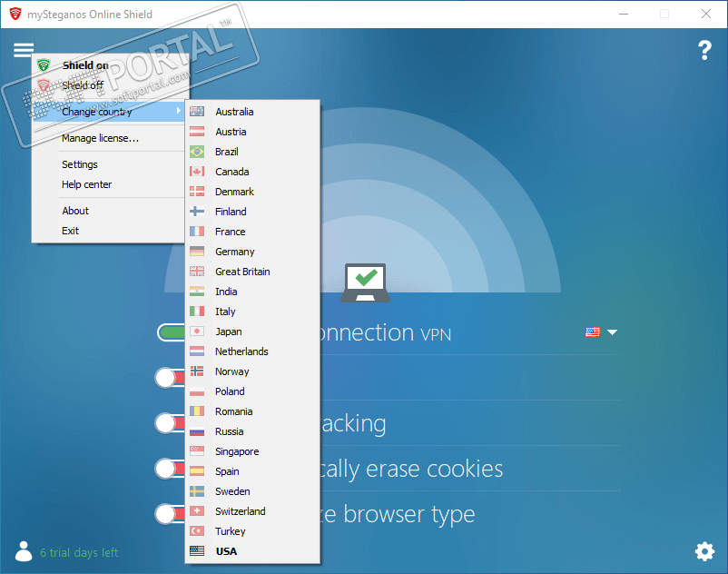Click the Turkey flag icon
This screenshot has height=574, width=728.
[x=197, y=530]
